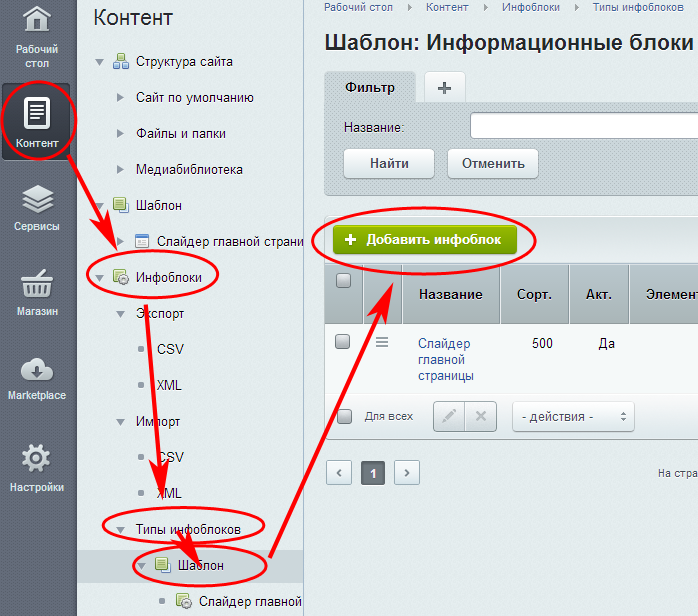
Task: Click Типы инфоблоков breadcrumb link
Action: coord(638,7)
